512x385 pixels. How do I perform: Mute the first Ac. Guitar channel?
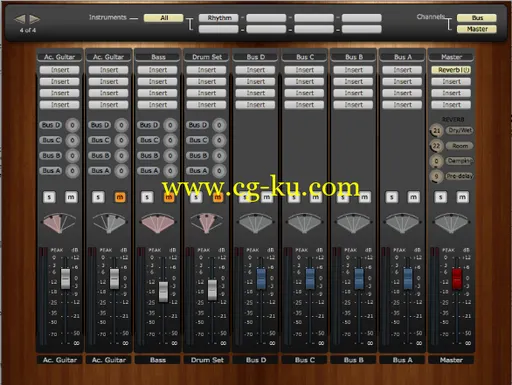point(71,197)
